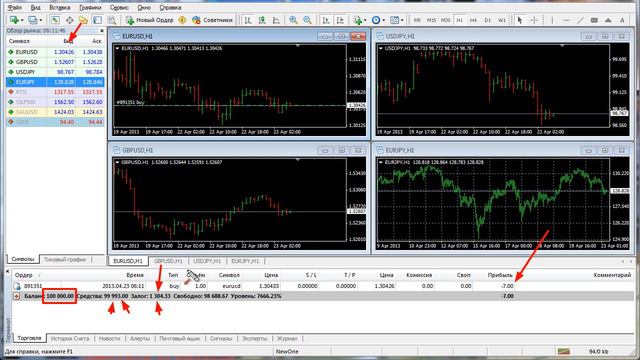Select the text label tool

point(622,20)
